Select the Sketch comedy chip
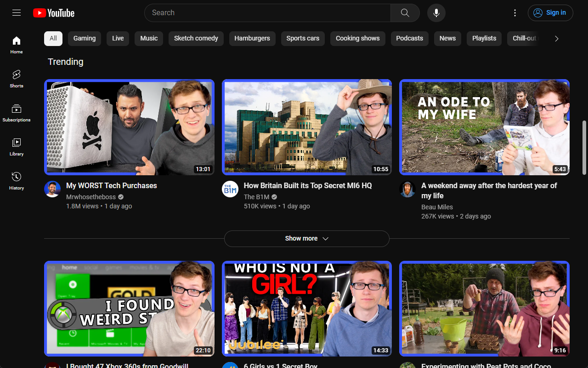Image resolution: width=588 pixels, height=368 pixels. pos(196,39)
